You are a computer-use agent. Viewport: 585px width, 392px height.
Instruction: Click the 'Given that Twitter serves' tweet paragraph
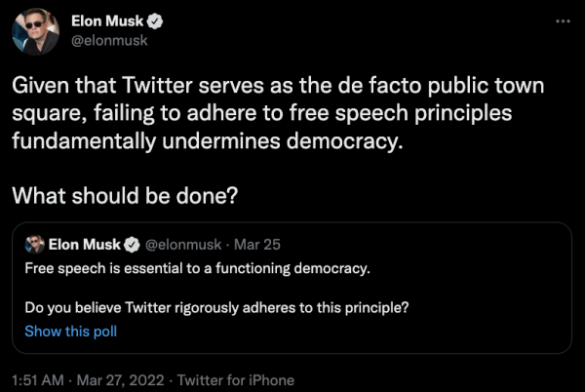coord(278,113)
